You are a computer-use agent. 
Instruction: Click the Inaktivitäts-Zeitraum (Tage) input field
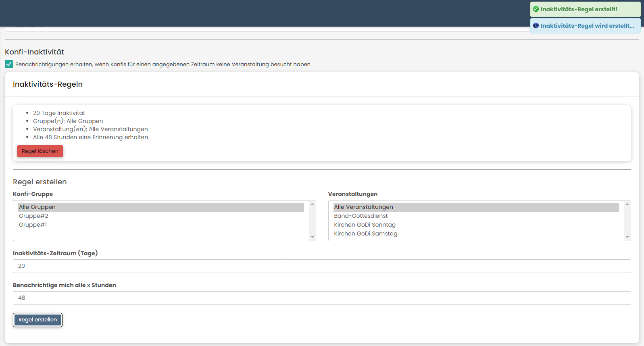[322, 266]
